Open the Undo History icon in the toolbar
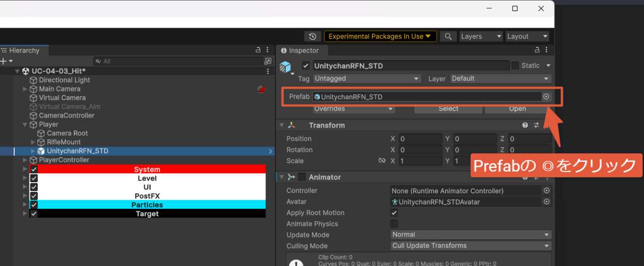 point(312,36)
